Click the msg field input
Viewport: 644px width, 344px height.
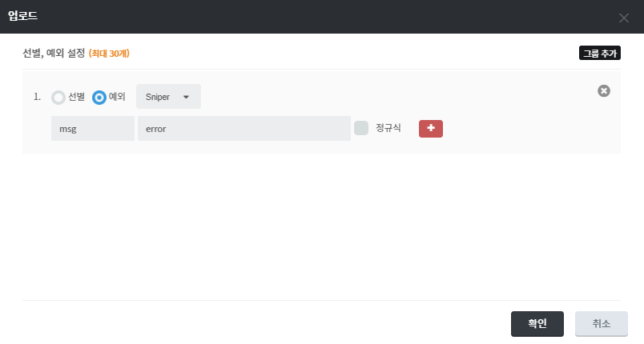[x=92, y=128]
